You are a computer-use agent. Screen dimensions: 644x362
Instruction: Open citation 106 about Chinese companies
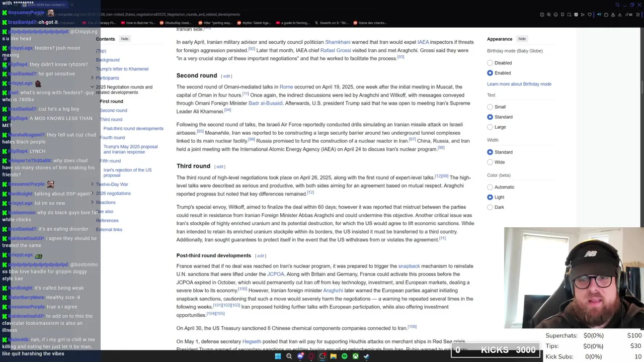tap(412, 327)
